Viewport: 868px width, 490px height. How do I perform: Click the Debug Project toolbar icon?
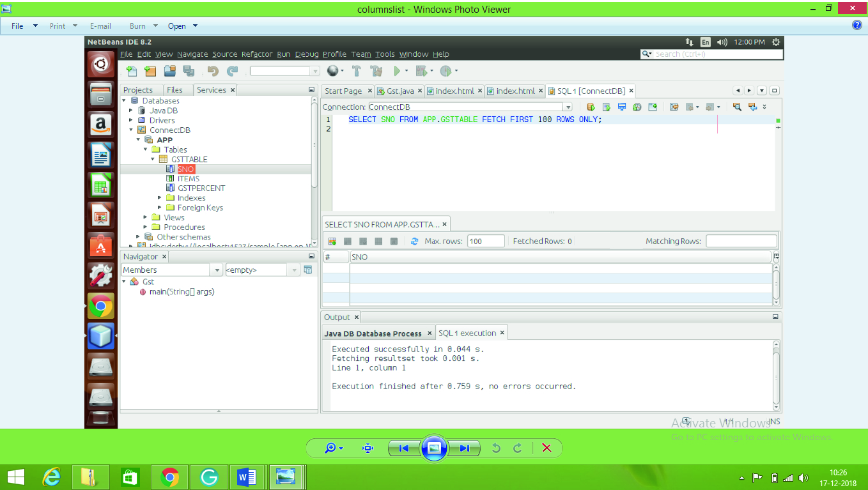click(421, 71)
